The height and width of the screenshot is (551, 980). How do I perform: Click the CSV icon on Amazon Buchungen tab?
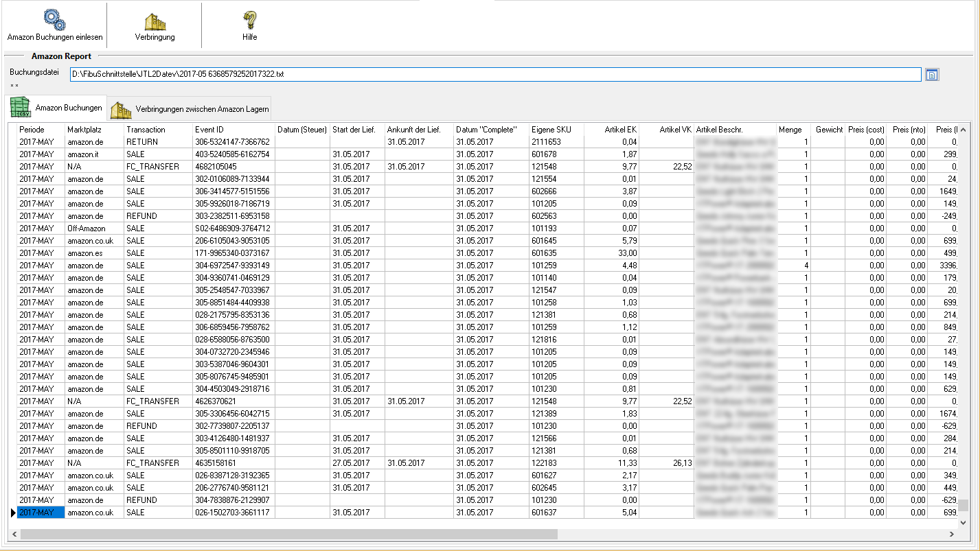pos(20,108)
